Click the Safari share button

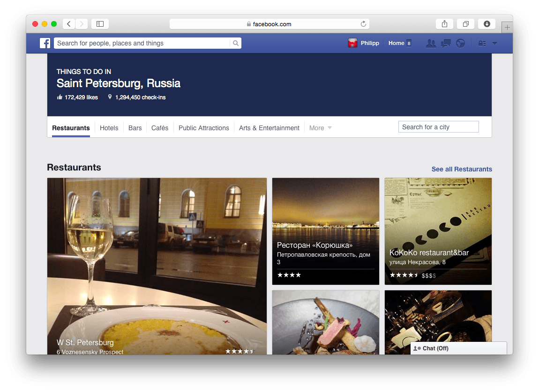pyautogui.click(x=444, y=24)
